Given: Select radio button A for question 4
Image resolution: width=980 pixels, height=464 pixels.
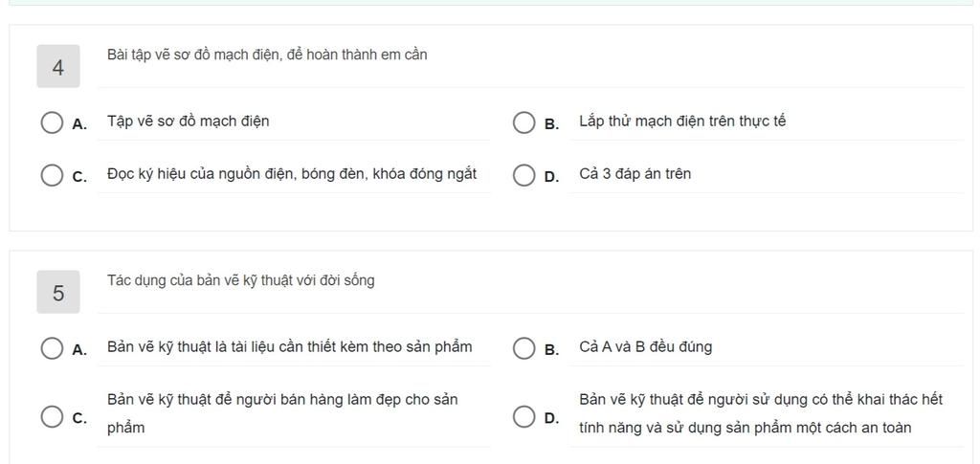Looking at the screenshot, I should (52, 122).
